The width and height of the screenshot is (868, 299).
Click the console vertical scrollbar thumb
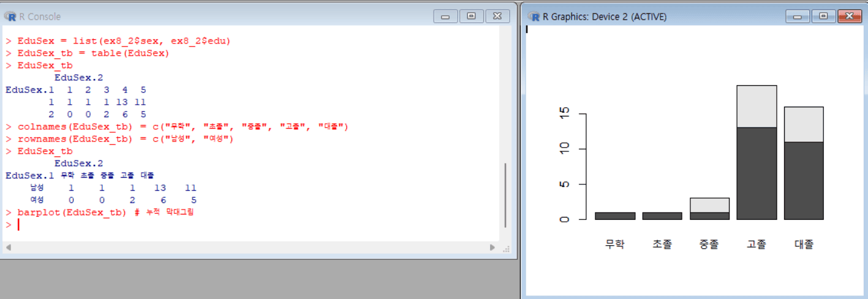pyautogui.click(x=505, y=195)
